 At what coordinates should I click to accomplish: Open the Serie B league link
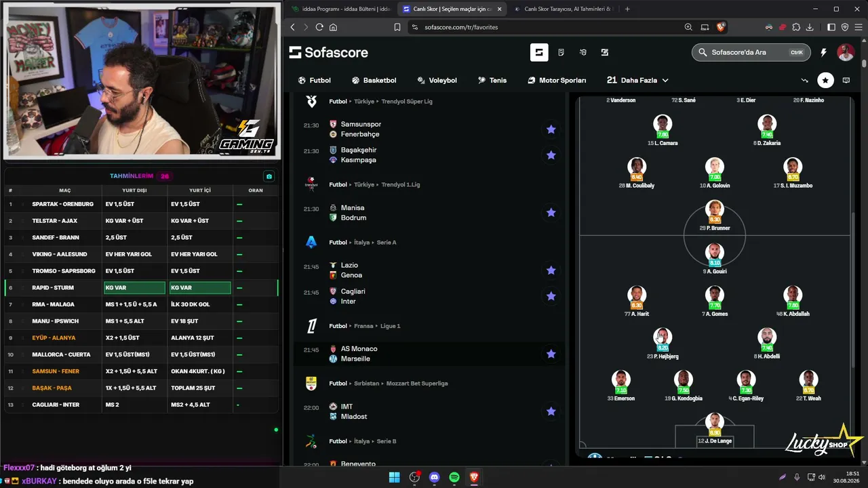pos(386,441)
